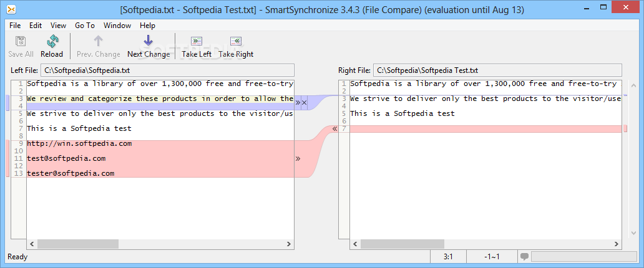The image size is (644, 268).
Task: Click the SmartSynchronize app icon in title bar
Action: [11, 10]
